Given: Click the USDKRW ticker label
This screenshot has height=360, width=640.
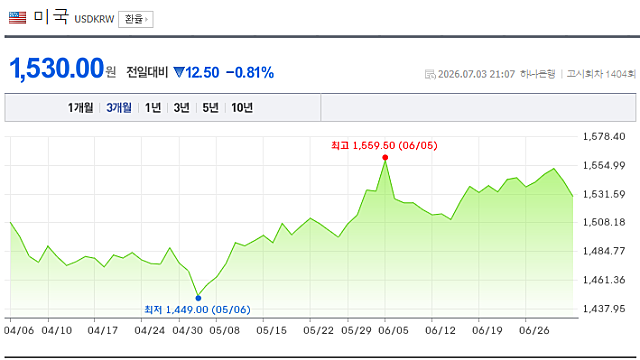Looking at the screenshot, I should coord(94,19).
